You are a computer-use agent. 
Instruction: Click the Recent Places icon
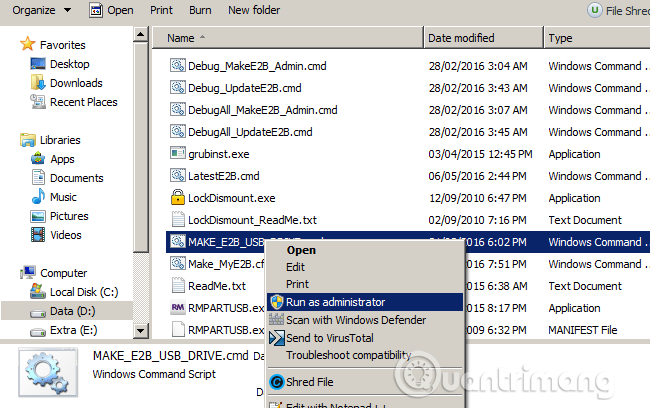[x=38, y=102]
